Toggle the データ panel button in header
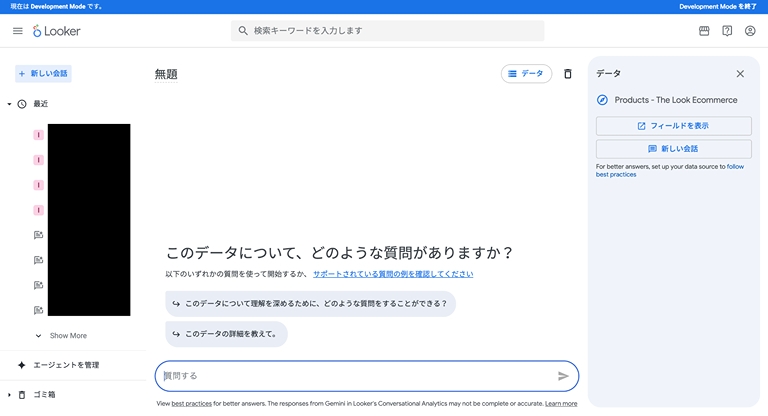 [526, 73]
